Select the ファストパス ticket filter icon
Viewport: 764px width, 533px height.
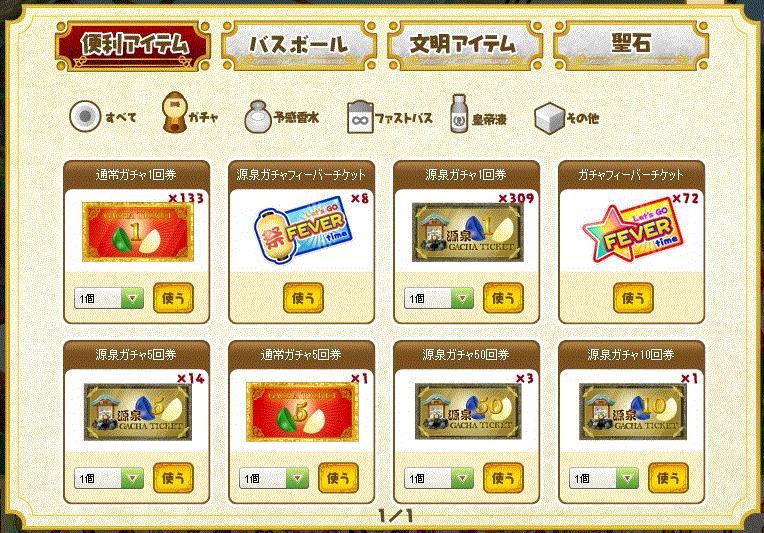click(x=360, y=117)
